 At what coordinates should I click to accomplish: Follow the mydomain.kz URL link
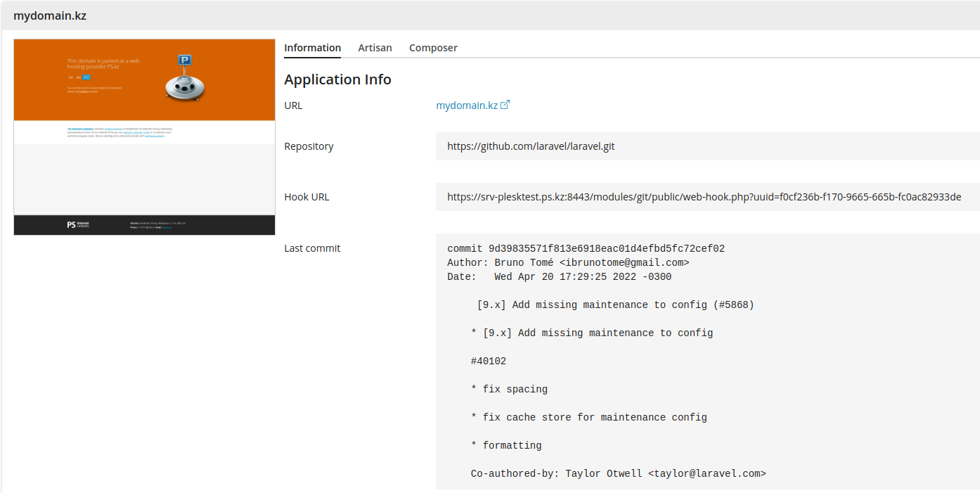(467, 105)
